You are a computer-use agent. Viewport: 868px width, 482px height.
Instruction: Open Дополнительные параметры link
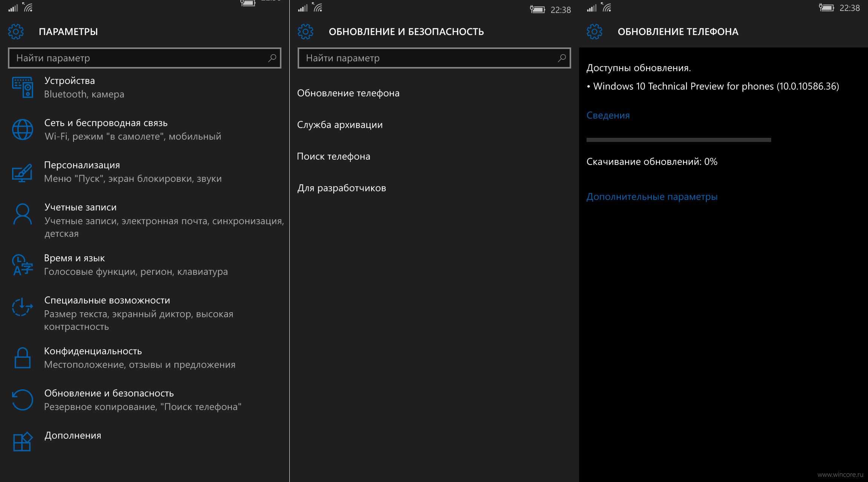tap(652, 197)
